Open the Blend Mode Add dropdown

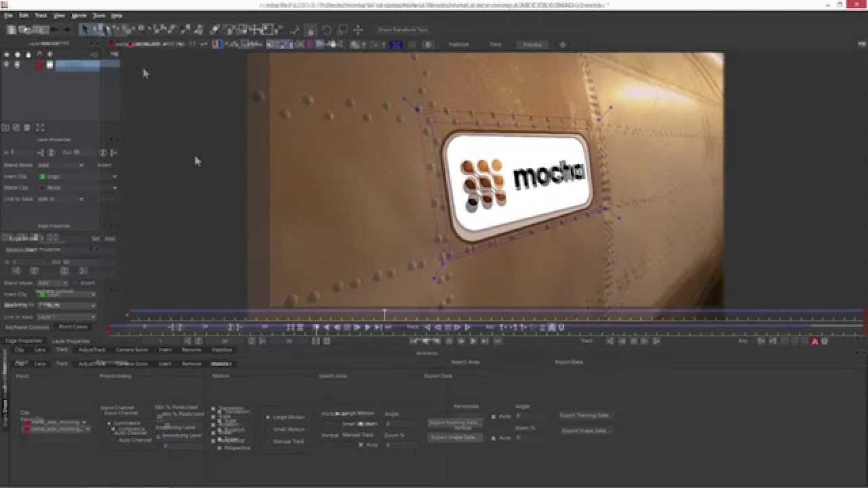[61, 165]
